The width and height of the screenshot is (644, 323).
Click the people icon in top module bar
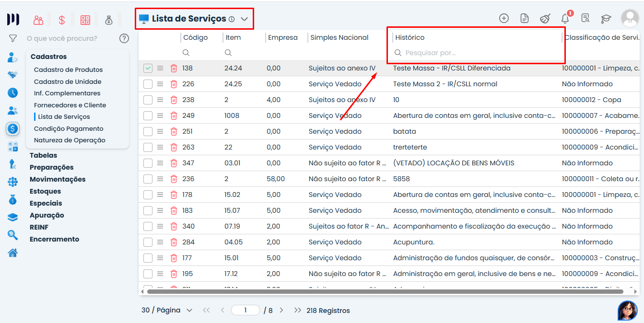(x=38, y=20)
